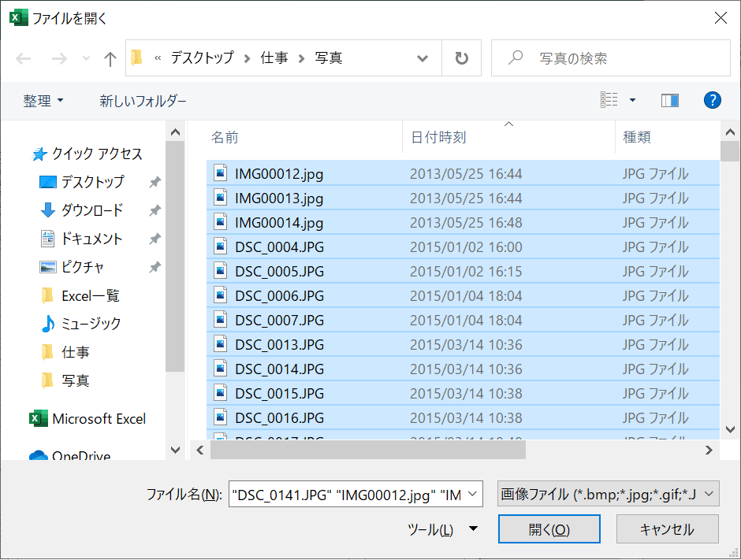Open the 整理 menu
This screenshot has height=560, width=741.
click(43, 101)
